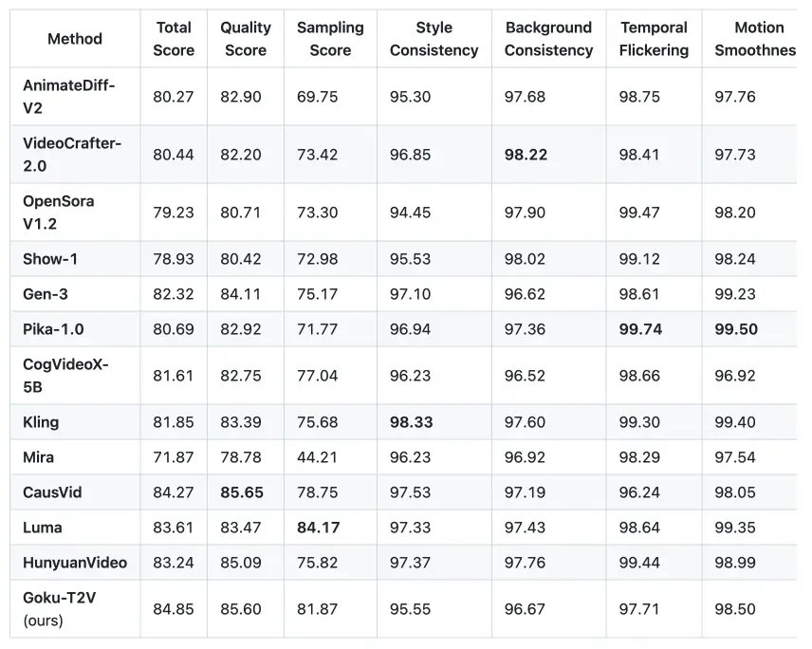Select the VideoCrafter-2.0 row label

[x=71, y=155]
